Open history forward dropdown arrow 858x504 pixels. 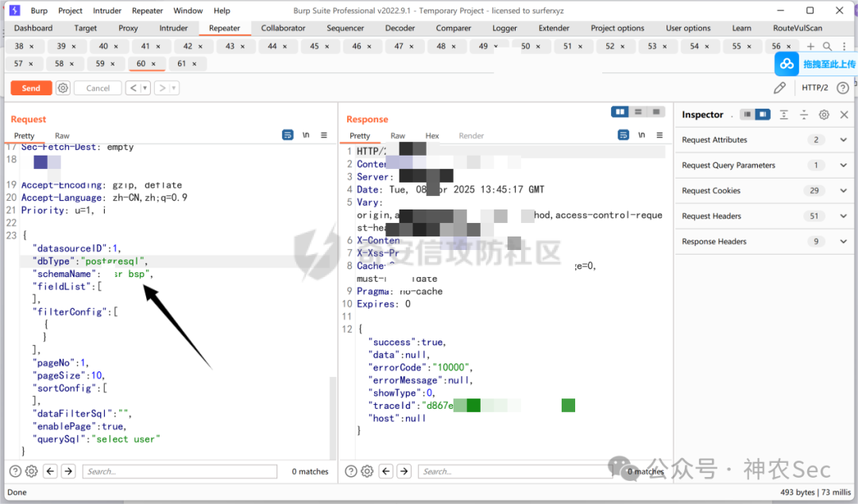pos(174,88)
